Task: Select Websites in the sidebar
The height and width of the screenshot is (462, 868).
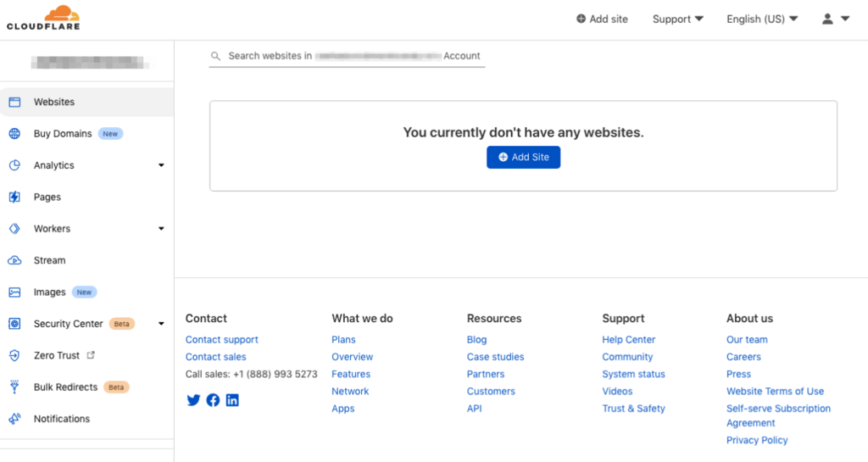Action: [54, 102]
